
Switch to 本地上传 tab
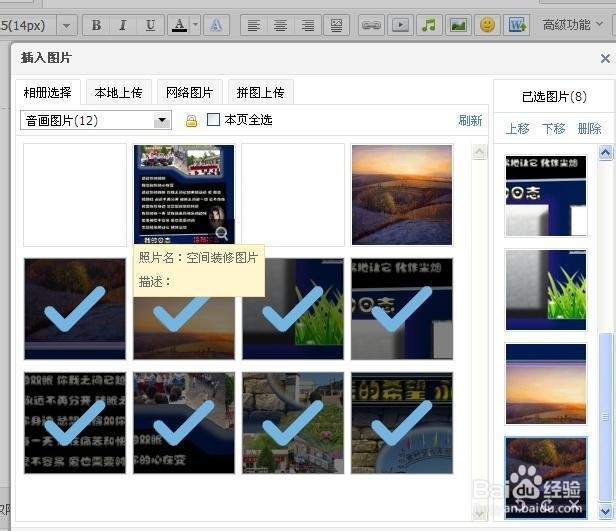coord(118,93)
